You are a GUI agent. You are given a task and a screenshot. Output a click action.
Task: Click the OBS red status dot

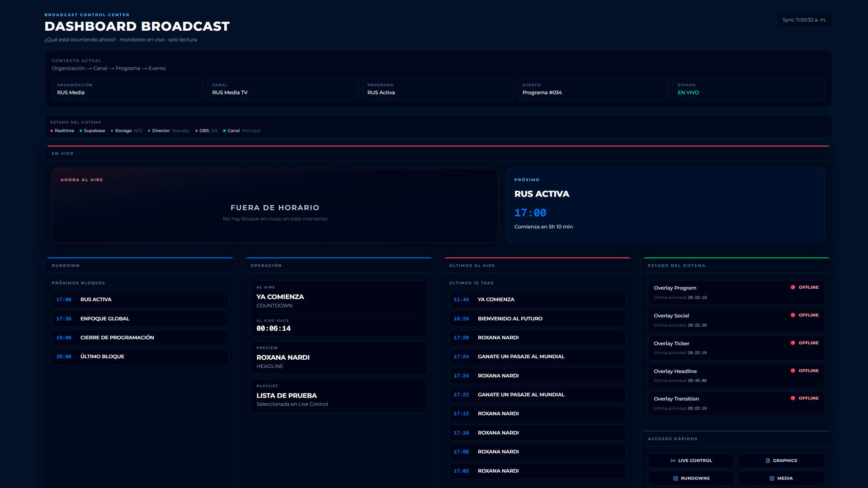(x=197, y=131)
